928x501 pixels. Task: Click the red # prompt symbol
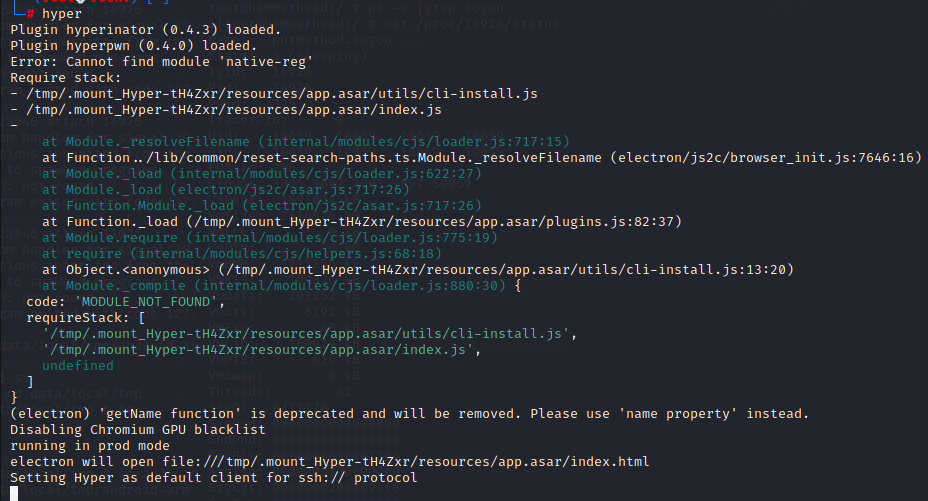30,14
